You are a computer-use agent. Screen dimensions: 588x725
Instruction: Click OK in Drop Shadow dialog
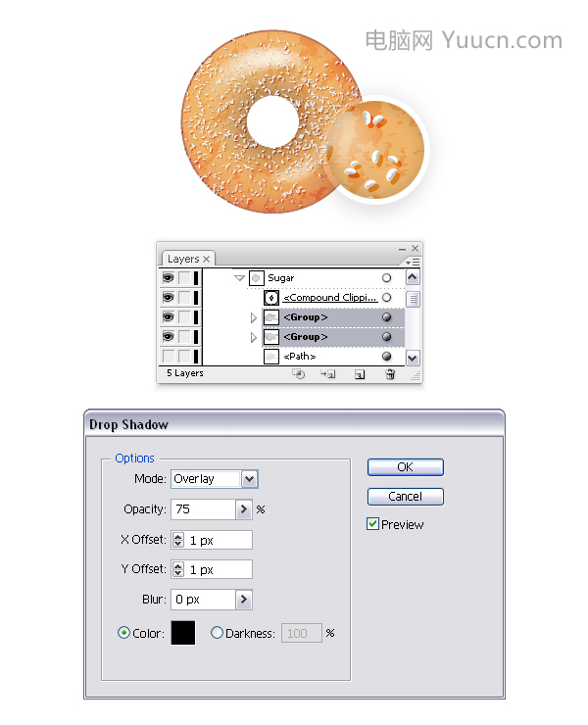406,467
